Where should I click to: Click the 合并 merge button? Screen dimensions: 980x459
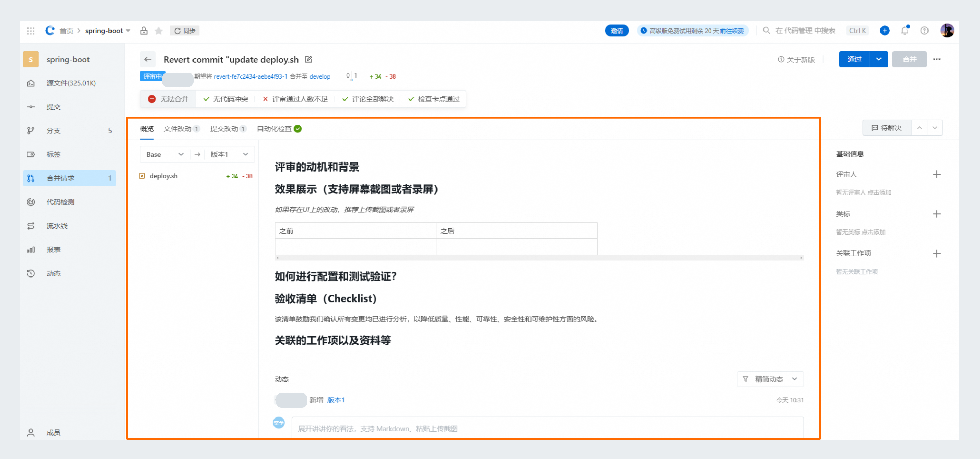click(909, 59)
